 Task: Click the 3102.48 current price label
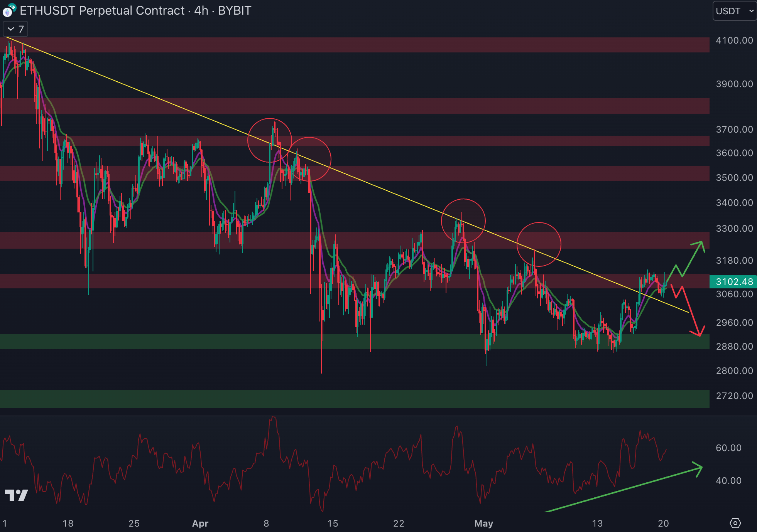coord(733,282)
